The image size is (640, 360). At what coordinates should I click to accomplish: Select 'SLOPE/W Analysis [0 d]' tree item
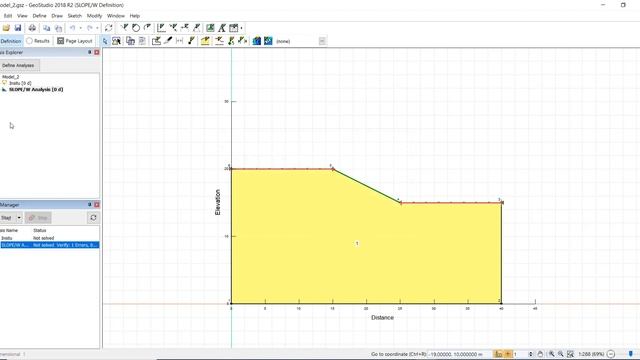[x=36, y=89]
